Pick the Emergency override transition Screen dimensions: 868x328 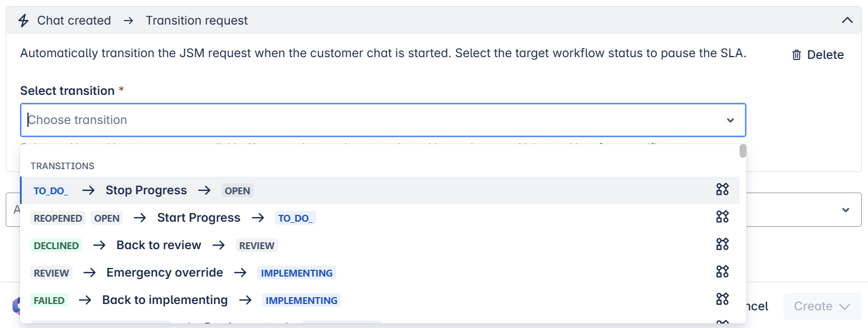(164, 273)
